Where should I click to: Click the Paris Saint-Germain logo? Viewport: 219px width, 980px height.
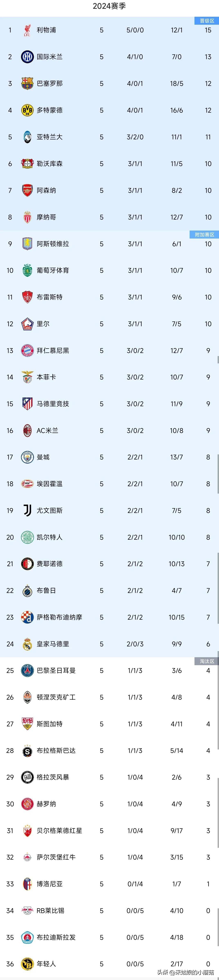(27, 671)
